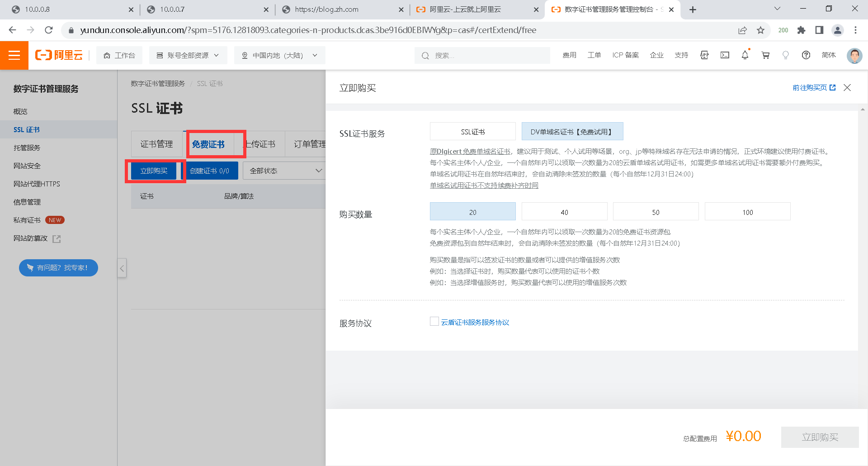Switch to the 免费证书 tab

pos(208,144)
